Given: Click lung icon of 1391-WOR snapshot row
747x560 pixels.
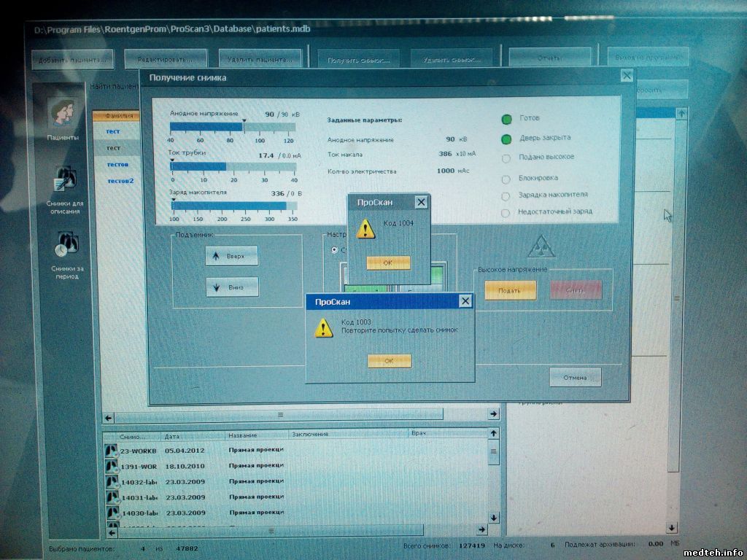Looking at the screenshot, I should [x=112, y=467].
